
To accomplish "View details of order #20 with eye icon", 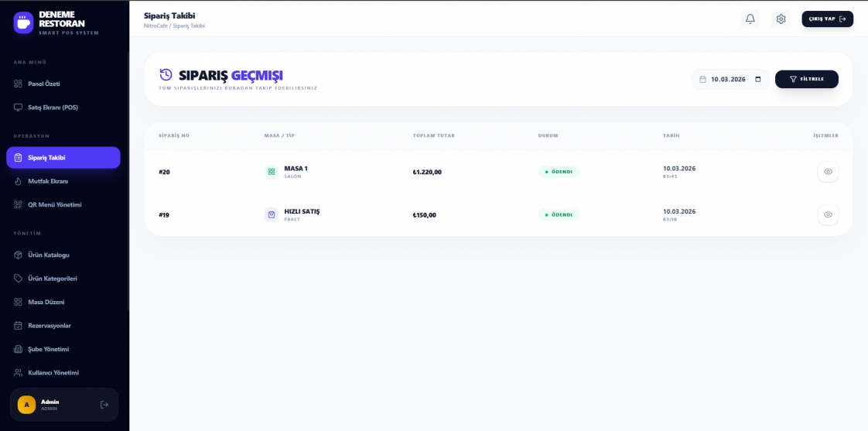I will point(828,172).
